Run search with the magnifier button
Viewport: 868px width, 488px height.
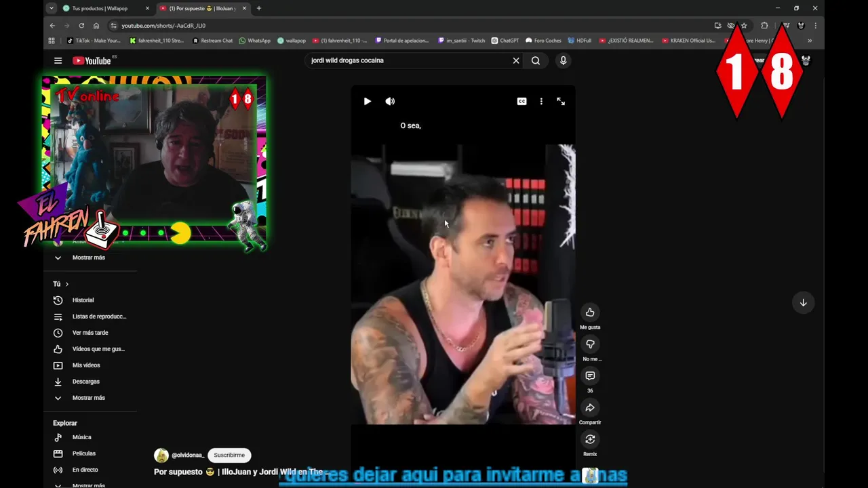(x=536, y=60)
